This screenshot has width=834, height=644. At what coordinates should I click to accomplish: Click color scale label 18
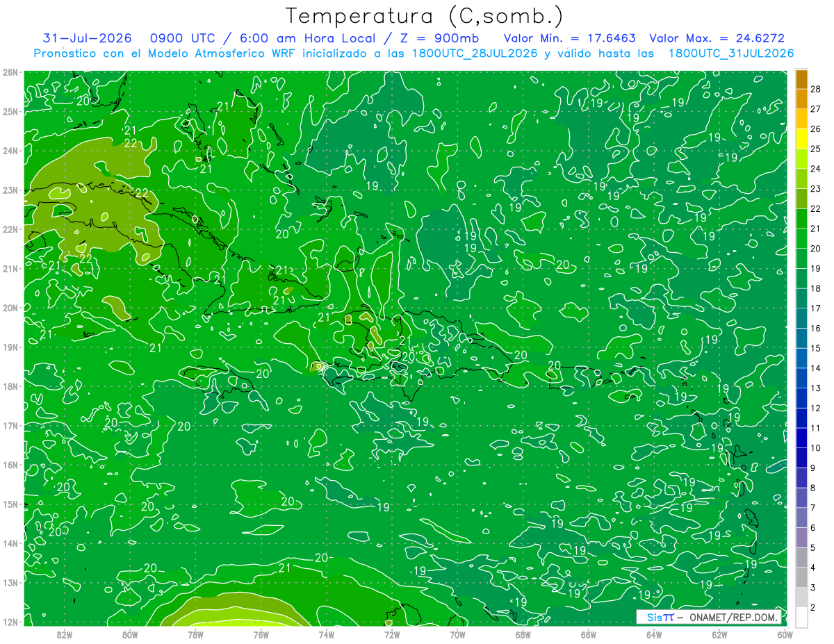[x=816, y=288]
